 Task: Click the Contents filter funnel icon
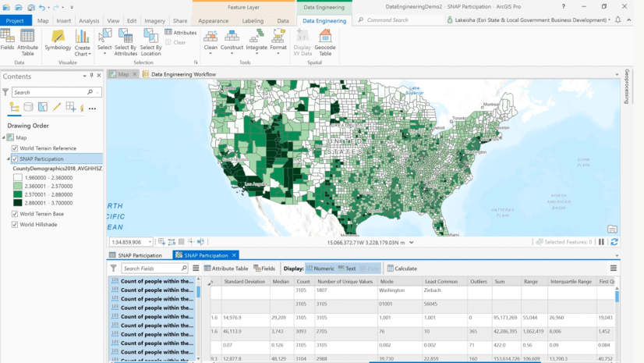tap(5, 92)
